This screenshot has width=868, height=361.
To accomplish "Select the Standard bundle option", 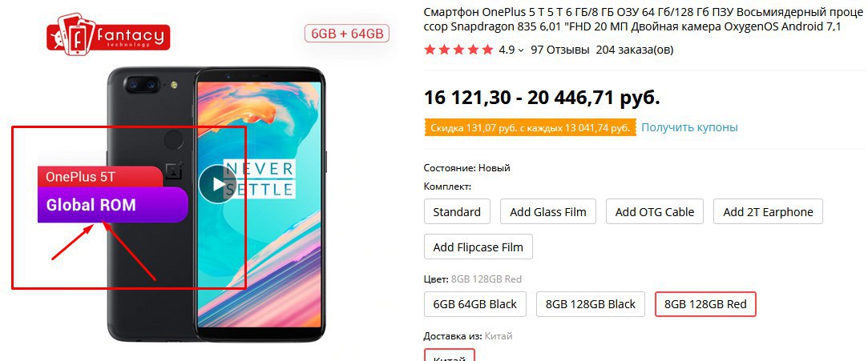I will [x=457, y=212].
